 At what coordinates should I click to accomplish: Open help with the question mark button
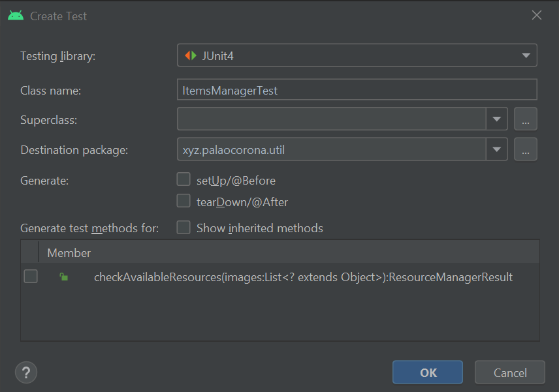pyautogui.click(x=26, y=372)
